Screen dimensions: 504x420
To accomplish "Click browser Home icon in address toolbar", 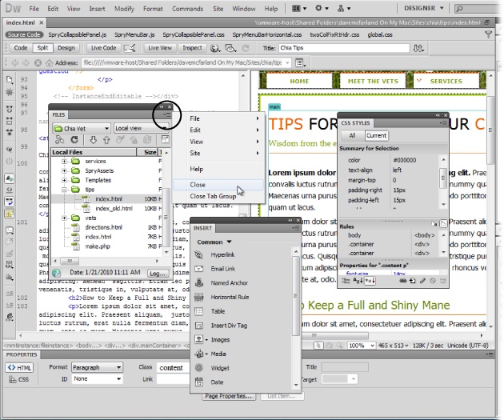I will [49, 62].
